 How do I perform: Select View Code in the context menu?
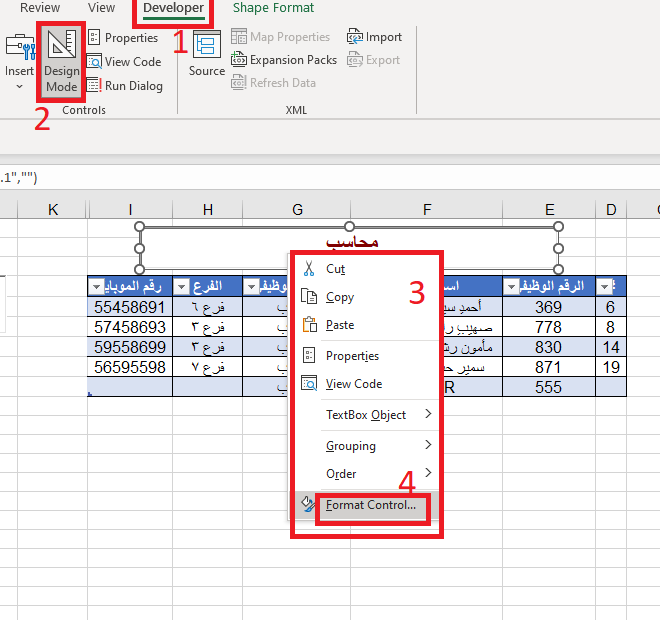[366, 384]
